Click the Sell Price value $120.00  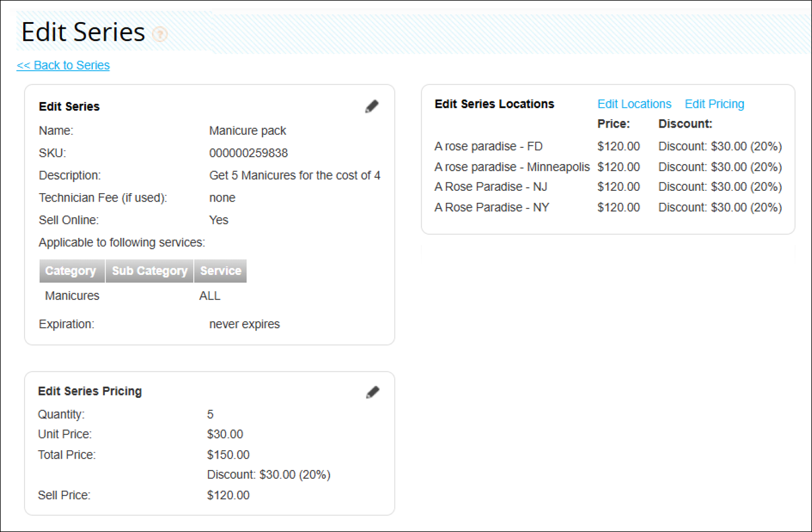228,496
